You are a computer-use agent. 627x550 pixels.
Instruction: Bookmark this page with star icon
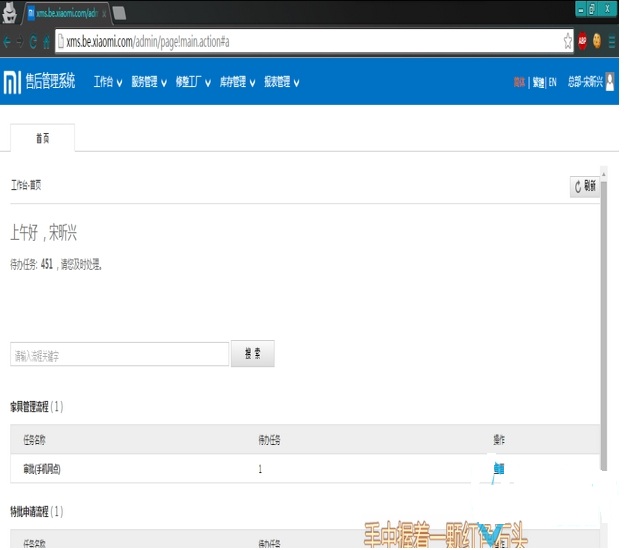pos(567,41)
